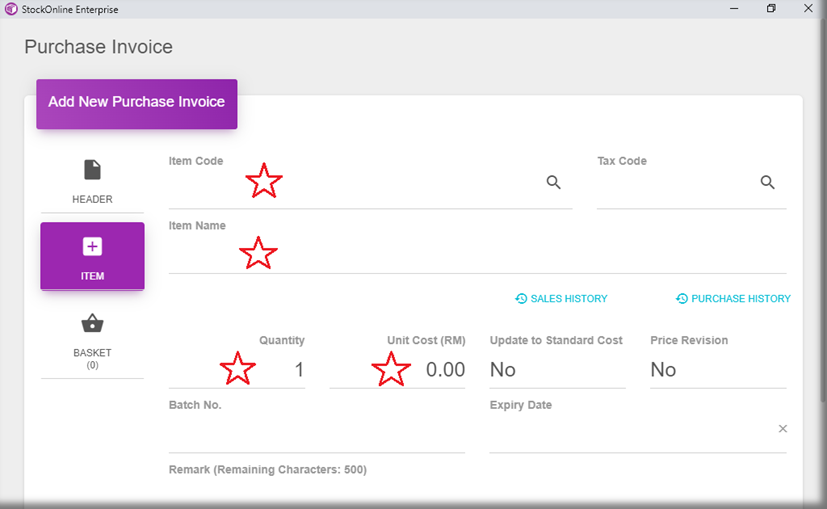The height and width of the screenshot is (509, 827).
Task: Click the clock icon beside Purchase History
Action: click(x=682, y=299)
